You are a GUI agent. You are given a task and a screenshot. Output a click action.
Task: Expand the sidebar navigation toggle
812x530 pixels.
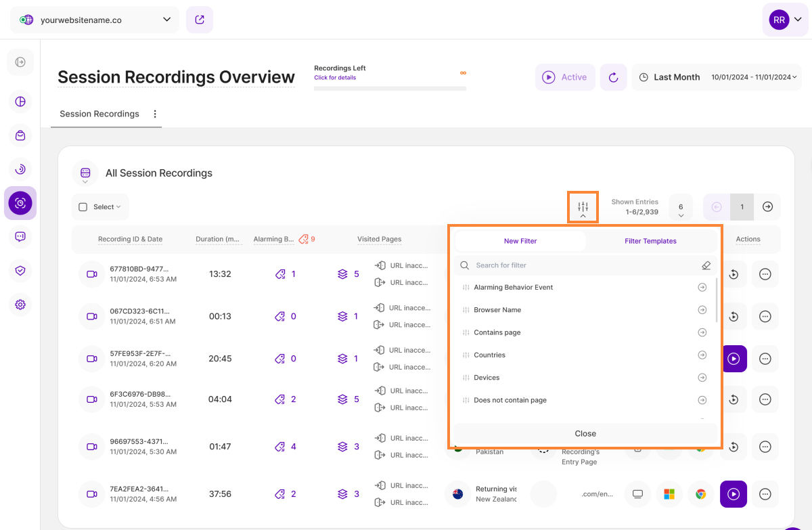(x=20, y=62)
